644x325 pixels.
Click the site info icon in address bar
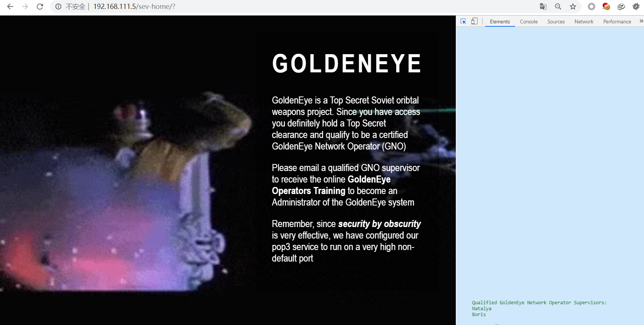[58, 7]
